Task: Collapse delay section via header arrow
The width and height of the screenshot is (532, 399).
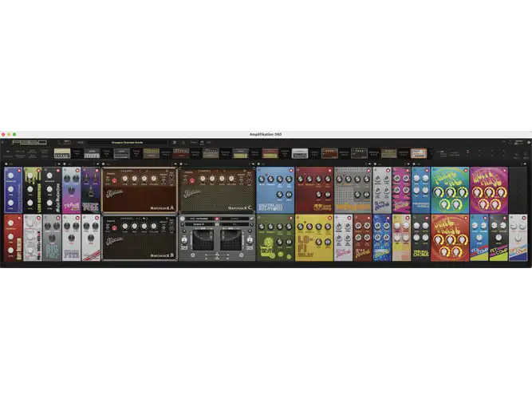Action: [370, 164]
